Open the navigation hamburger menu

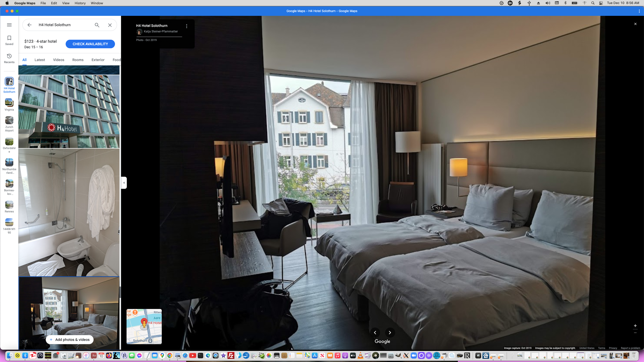9,25
